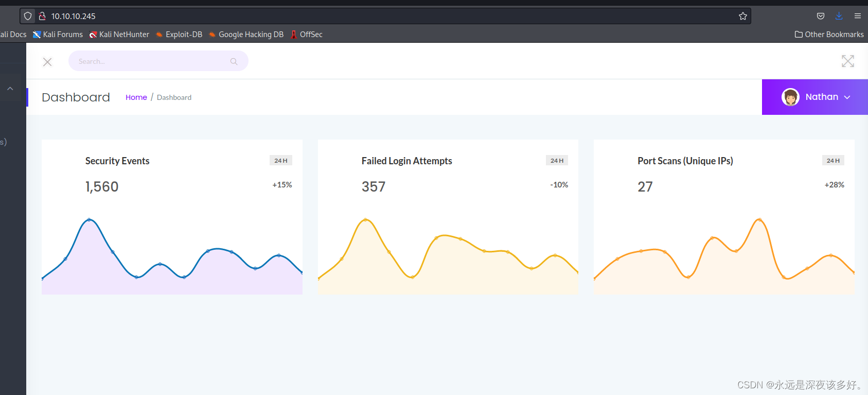The width and height of the screenshot is (868, 395).
Task: Open the Kali Docs bookmark
Action: [13, 35]
